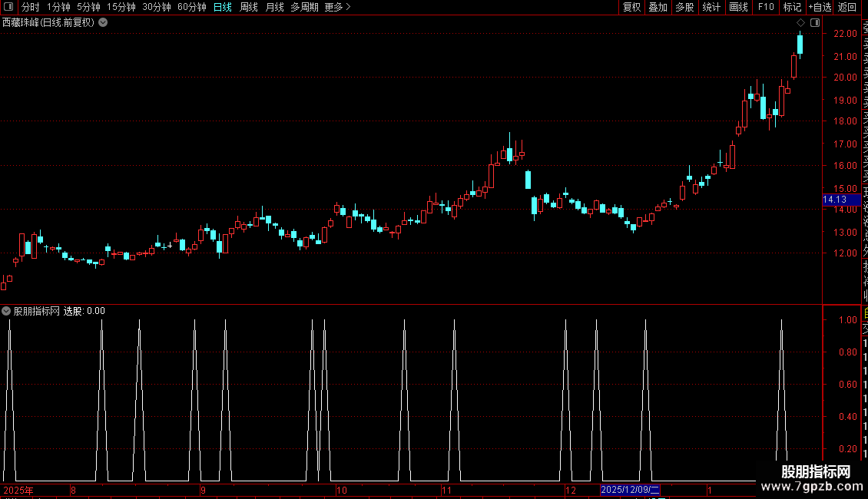Expand the 更多 timeframe options
The width and height of the screenshot is (868, 499).
pos(338,7)
